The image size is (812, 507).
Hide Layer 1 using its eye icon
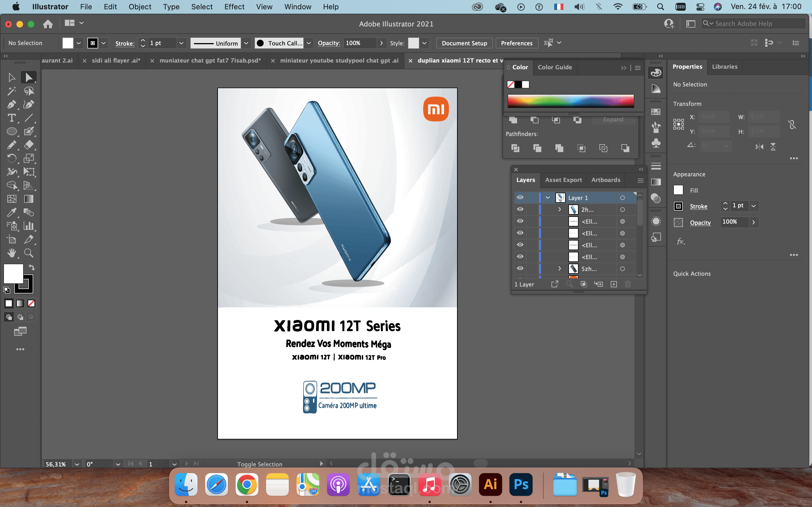520,197
